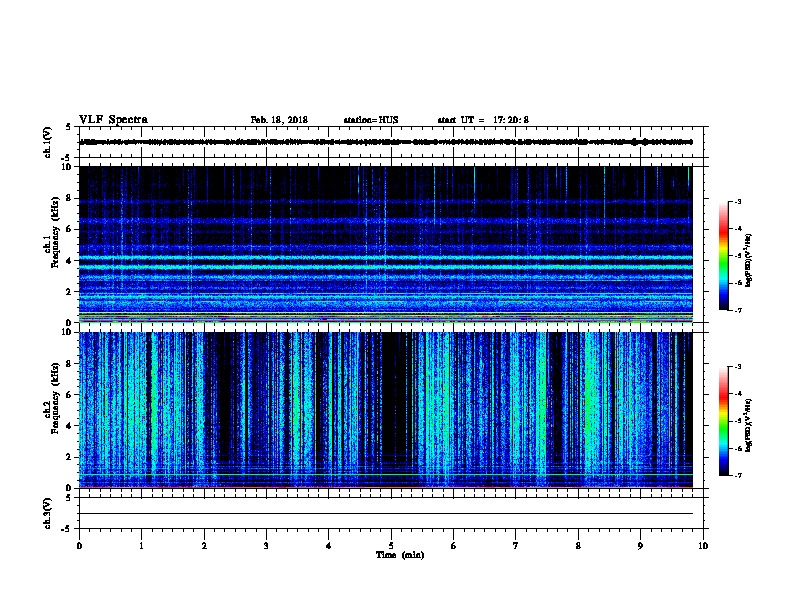Image resolution: width=792 pixels, height=612 pixels.
Task: Click the ch.1 color scale bar
Action: tap(724, 256)
